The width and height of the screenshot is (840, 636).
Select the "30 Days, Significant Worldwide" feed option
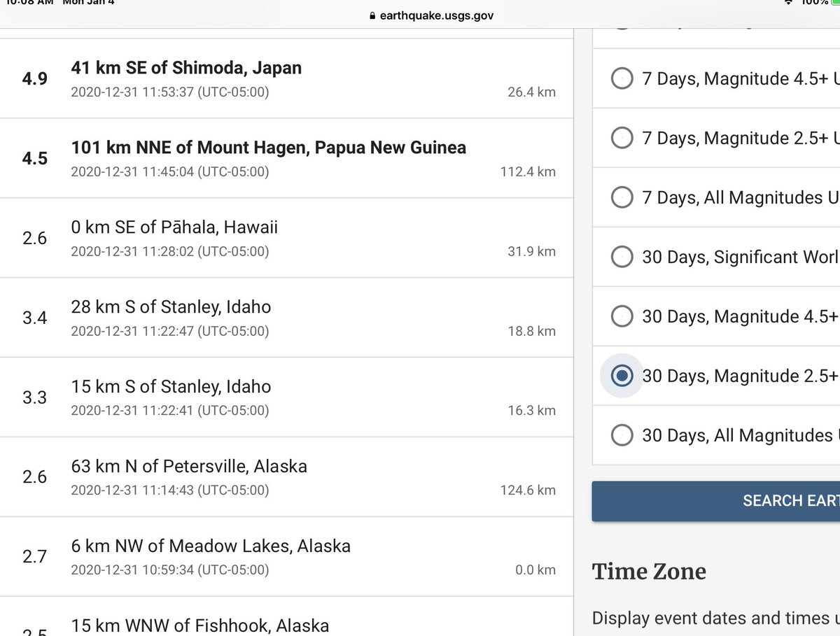coord(622,257)
